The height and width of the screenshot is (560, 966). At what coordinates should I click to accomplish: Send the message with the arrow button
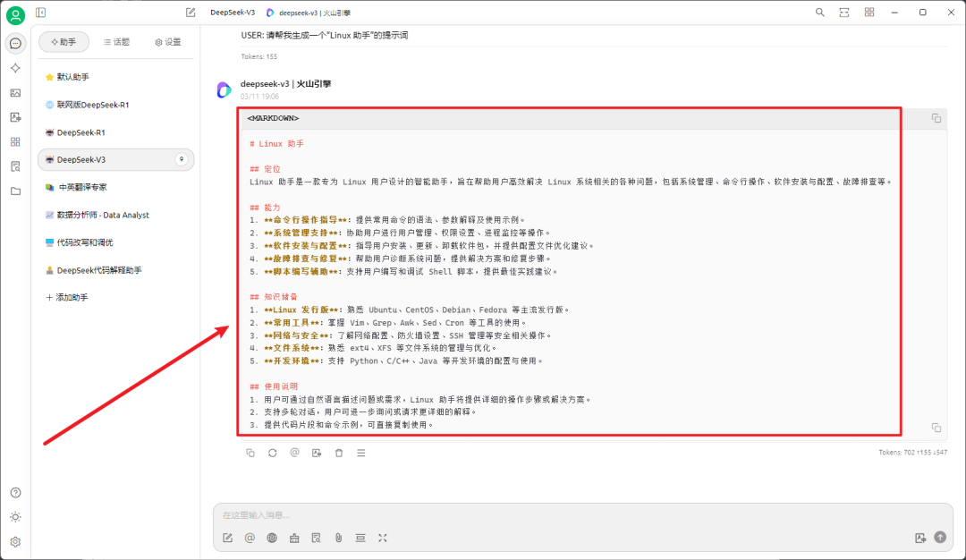(x=940, y=538)
